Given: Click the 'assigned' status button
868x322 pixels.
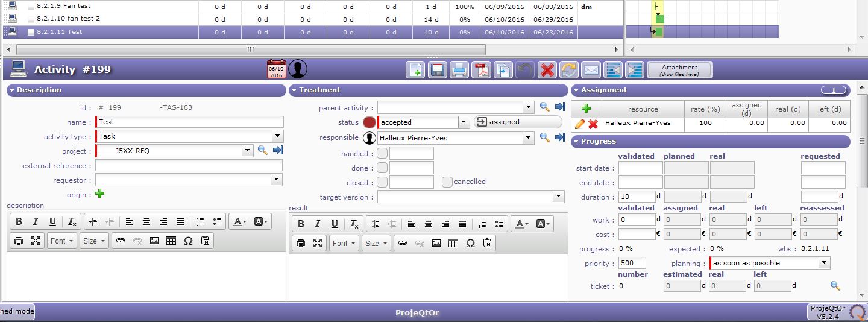Looking at the screenshot, I should point(517,122).
